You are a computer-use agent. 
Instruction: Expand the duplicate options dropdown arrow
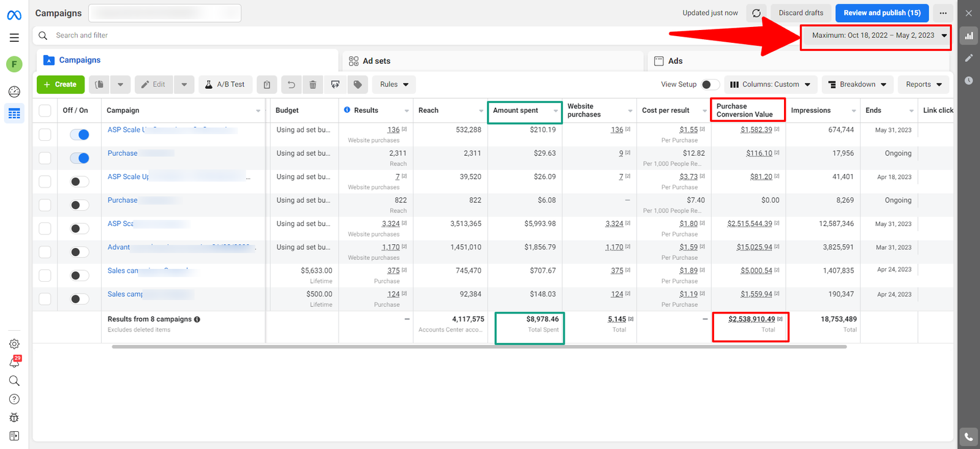(121, 85)
